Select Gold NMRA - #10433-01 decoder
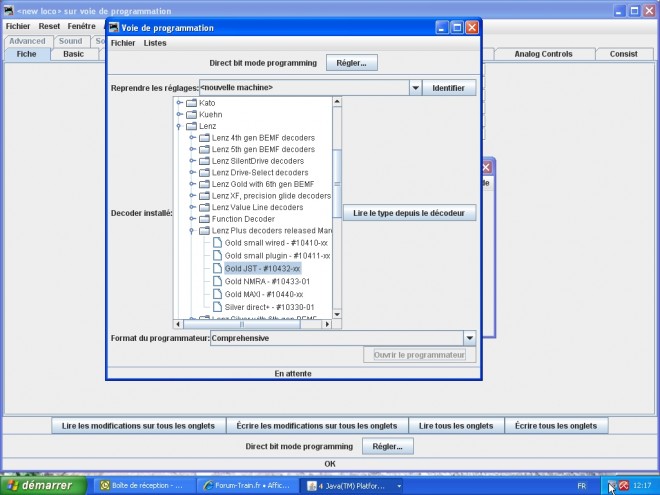Image resolution: width=660 pixels, height=495 pixels. [x=267, y=281]
